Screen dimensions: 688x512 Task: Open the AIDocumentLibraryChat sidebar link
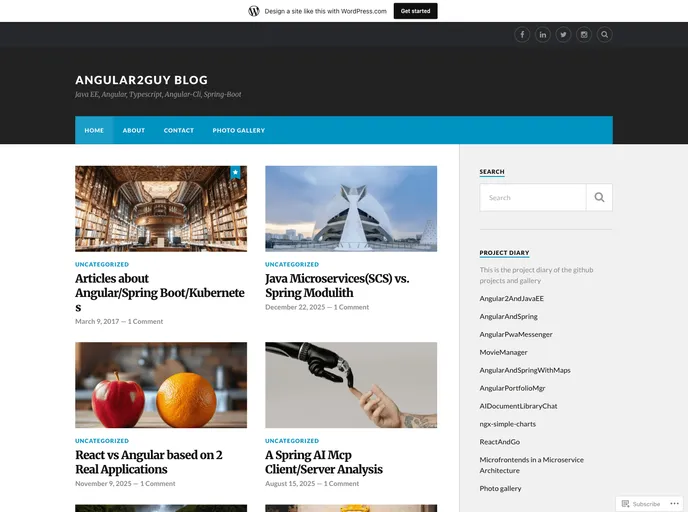(x=518, y=406)
